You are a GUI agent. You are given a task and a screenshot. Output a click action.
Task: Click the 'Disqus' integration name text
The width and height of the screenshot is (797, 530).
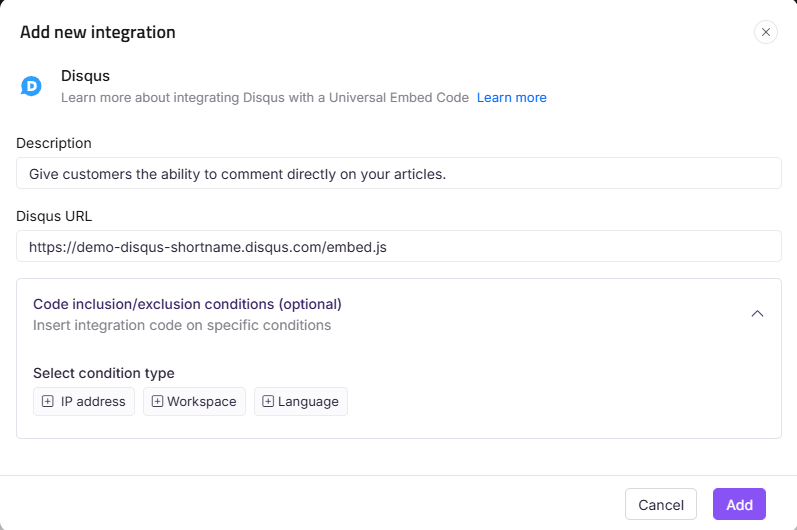[85, 76]
